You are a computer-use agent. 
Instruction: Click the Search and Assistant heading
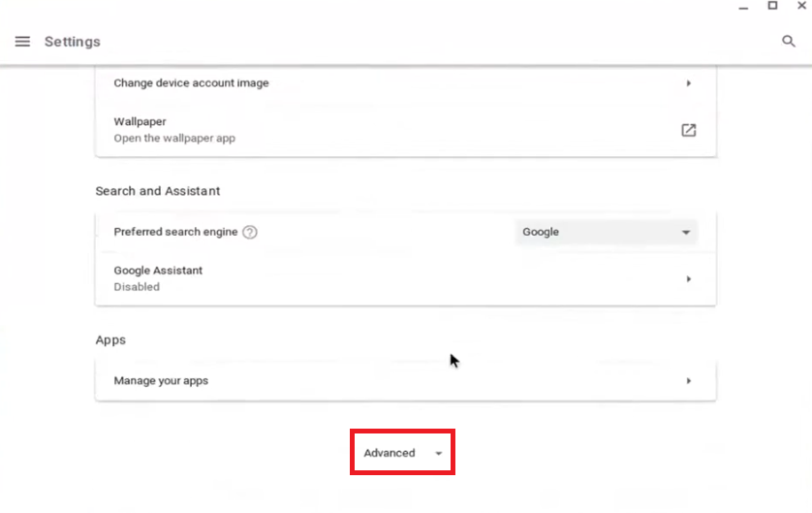(x=158, y=191)
